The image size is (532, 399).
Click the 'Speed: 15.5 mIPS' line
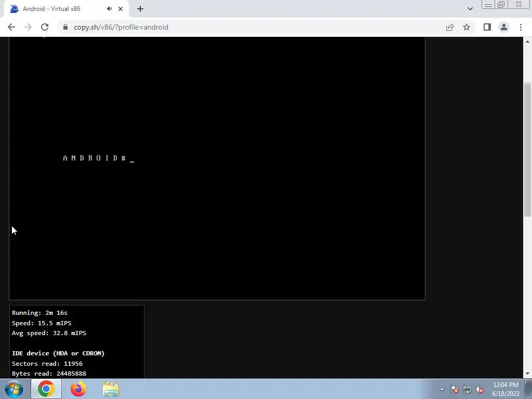pyautogui.click(x=42, y=323)
